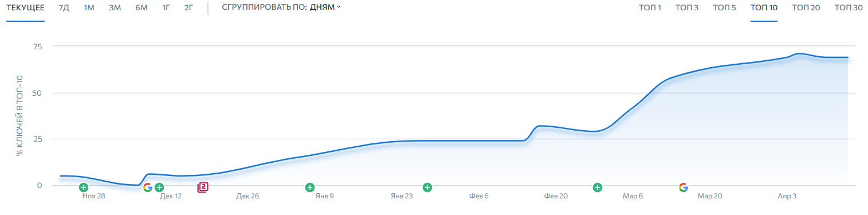This screenshot has width=868, height=215.
Task: Click the Фев 20 date label
Action: tap(556, 196)
